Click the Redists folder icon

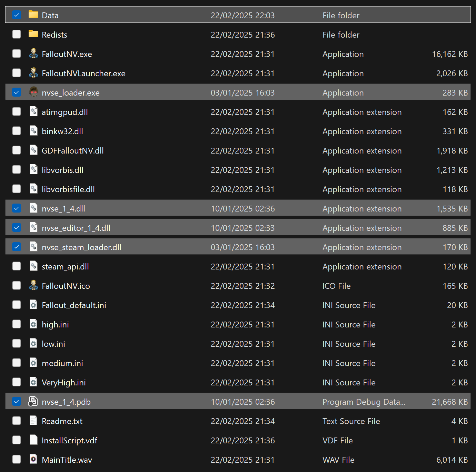point(33,34)
